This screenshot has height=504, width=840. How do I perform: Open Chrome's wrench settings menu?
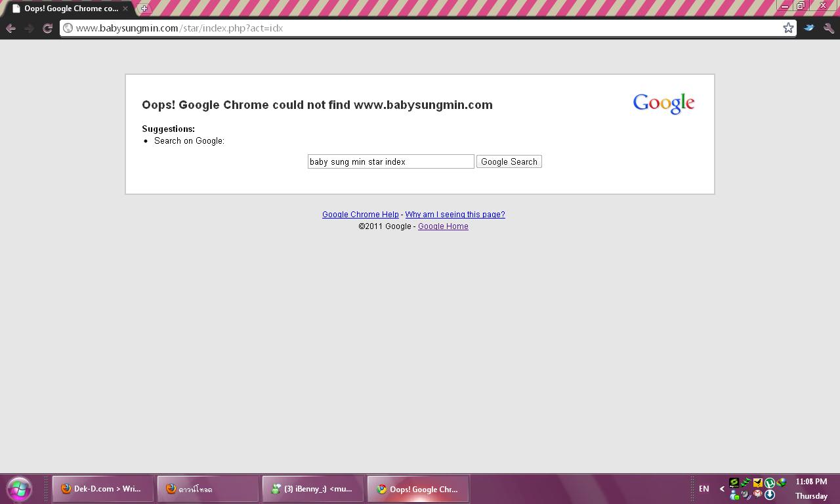pos(829,28)
